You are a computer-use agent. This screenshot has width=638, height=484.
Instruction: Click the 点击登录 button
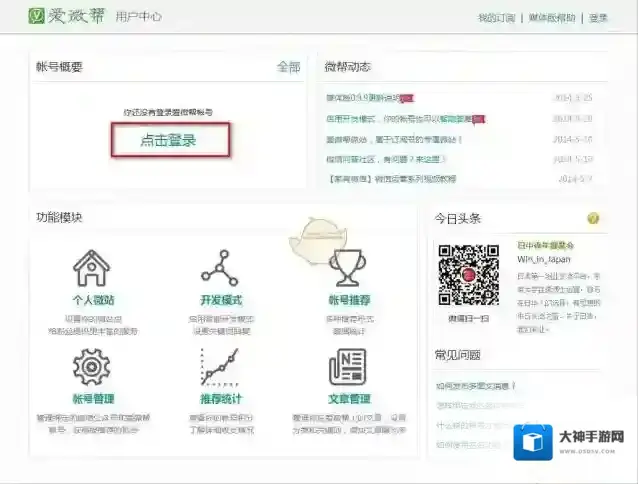coord(170,140)
